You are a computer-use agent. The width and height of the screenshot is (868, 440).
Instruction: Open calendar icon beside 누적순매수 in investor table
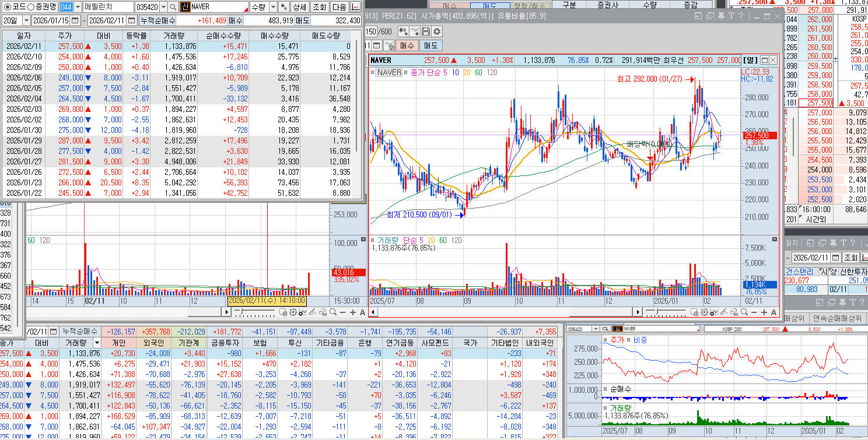tap(53, 332)
